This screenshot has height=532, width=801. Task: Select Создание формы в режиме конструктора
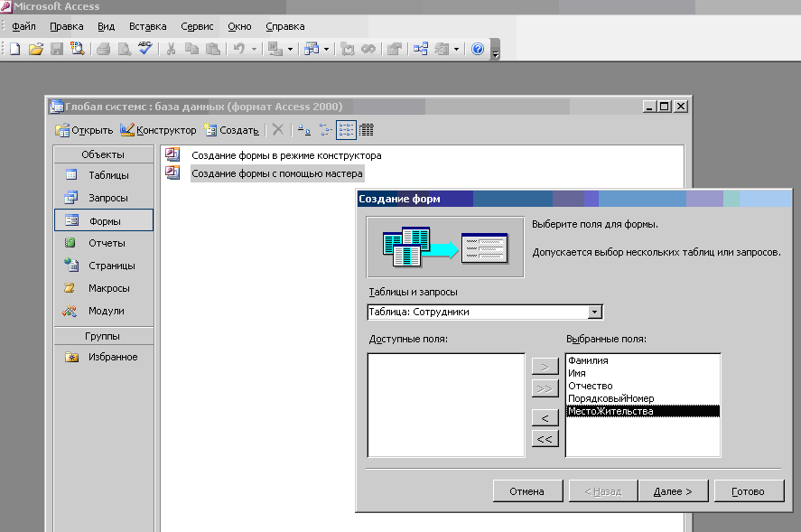pos(286,155)
